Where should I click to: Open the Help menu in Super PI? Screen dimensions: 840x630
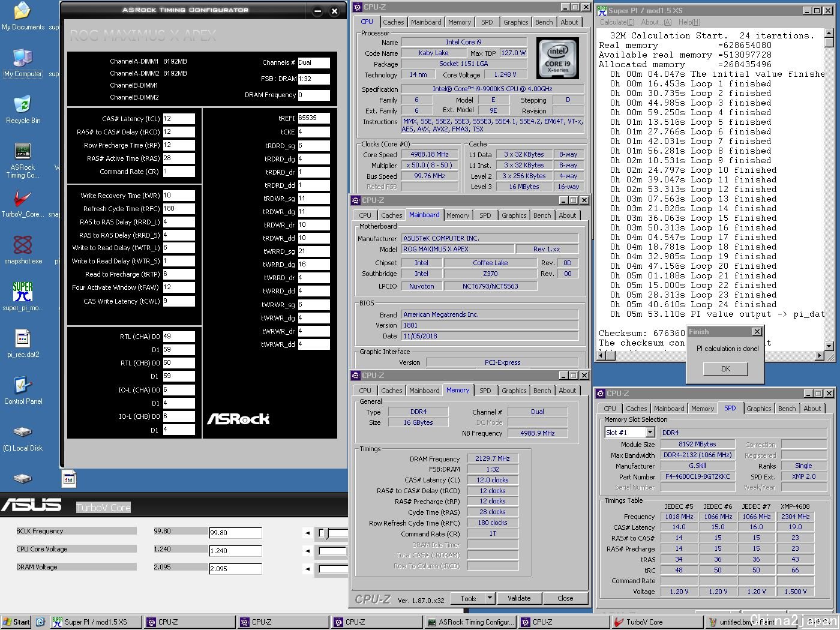point(689,22)
